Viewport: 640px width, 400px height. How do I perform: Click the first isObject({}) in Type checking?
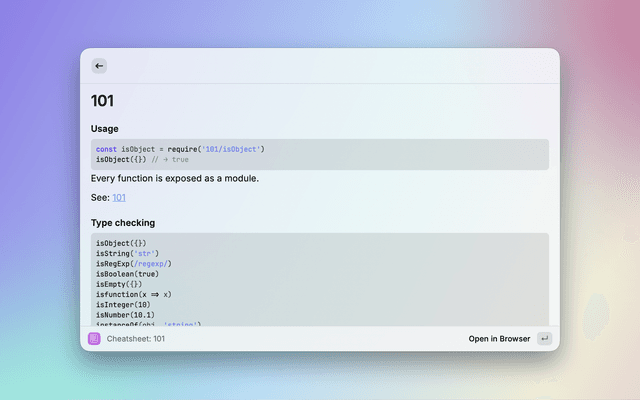[121, 243]
